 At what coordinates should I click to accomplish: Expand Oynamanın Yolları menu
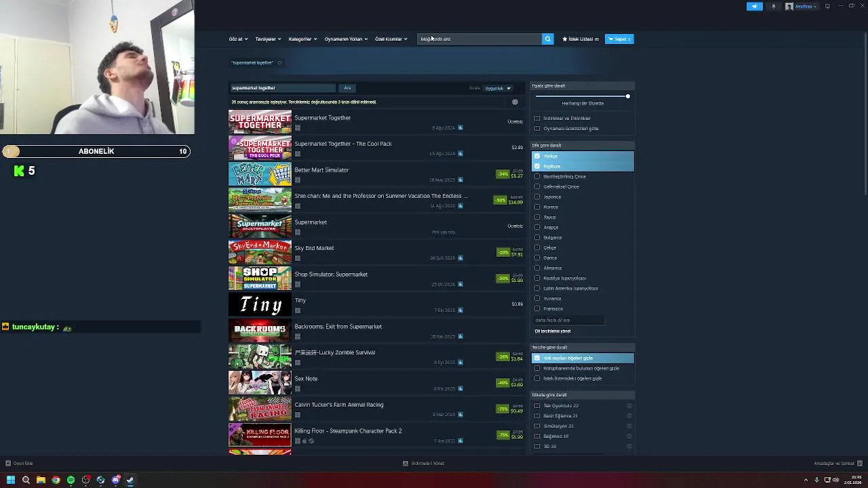346,39
